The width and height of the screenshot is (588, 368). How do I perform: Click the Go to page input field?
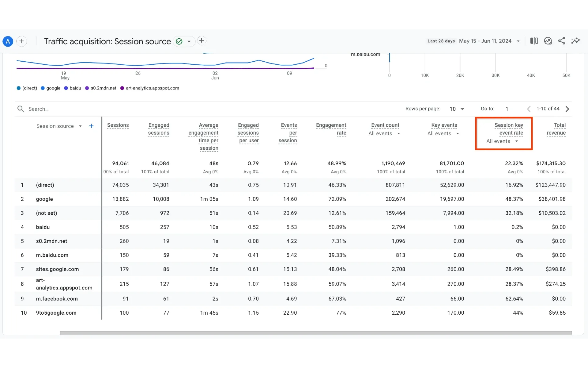pos(507,109)
